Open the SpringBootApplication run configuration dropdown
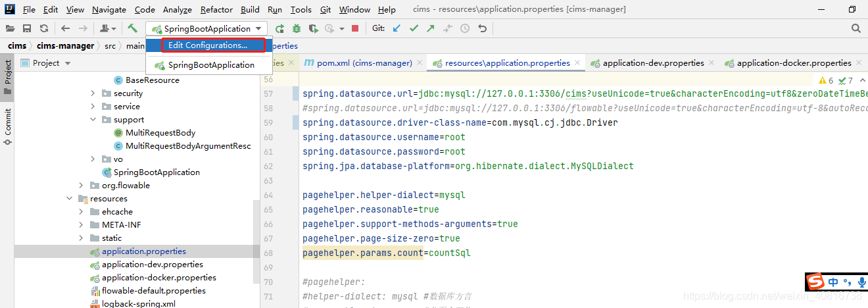This screenshot has height=308, width=868. click(x=206, y=28)
